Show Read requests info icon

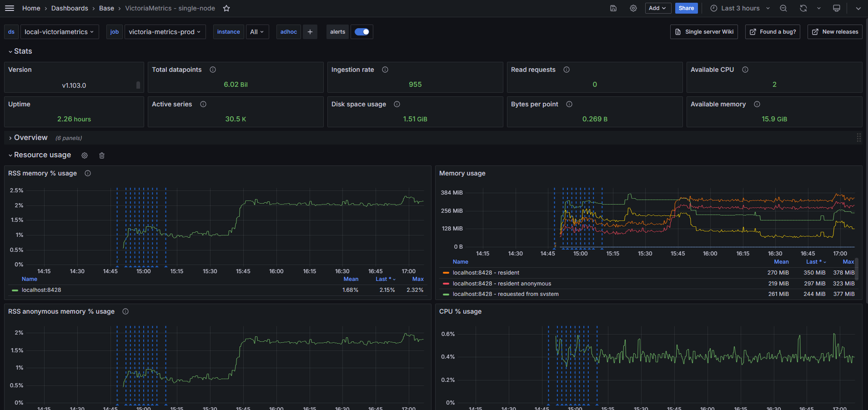[x=567, y=70]
